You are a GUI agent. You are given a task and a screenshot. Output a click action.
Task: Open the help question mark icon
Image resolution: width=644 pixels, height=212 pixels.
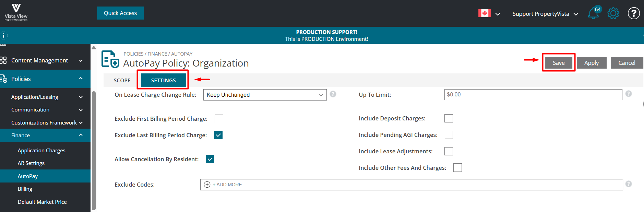[x=633, y=13]
